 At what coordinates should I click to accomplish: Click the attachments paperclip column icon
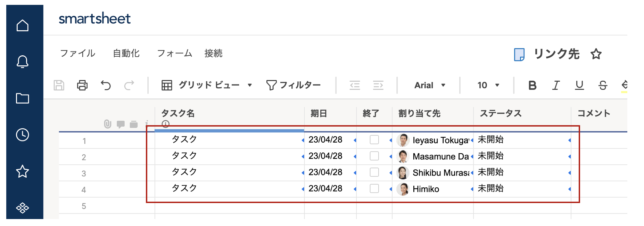click(108, 124)
